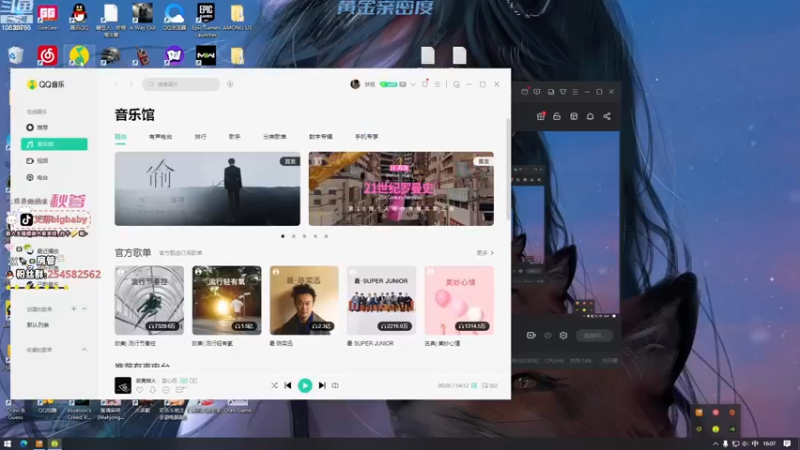Open 推荐 in the sidebar
This screenshot has height=450, width=800.
click(54, 127)
